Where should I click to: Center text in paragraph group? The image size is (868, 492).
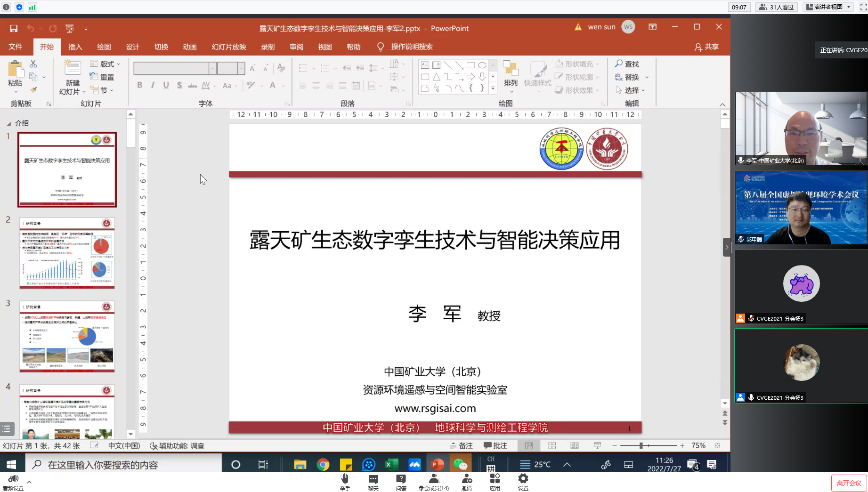[316, 85]
